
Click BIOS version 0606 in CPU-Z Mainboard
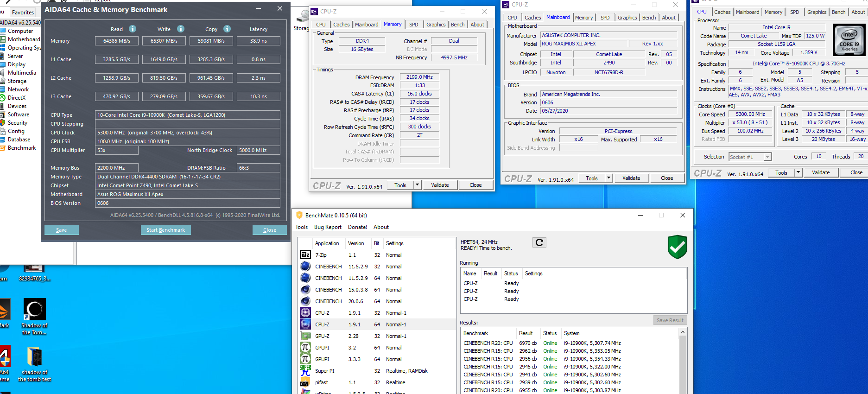point(608,102)
